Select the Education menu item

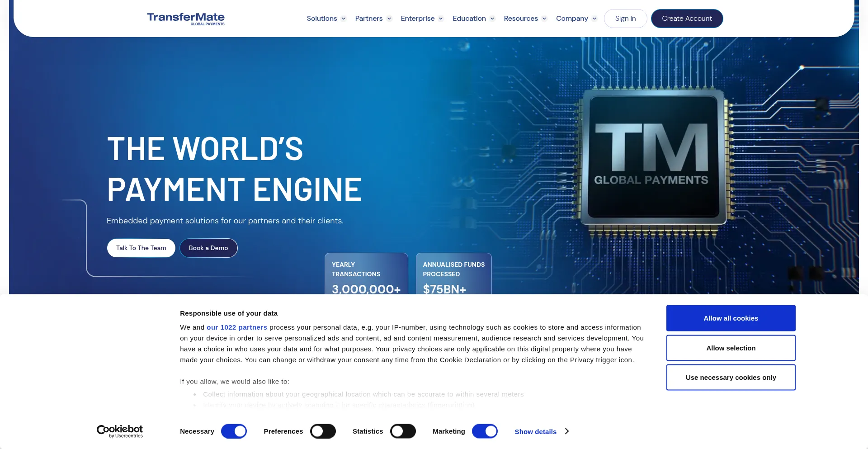469,19
